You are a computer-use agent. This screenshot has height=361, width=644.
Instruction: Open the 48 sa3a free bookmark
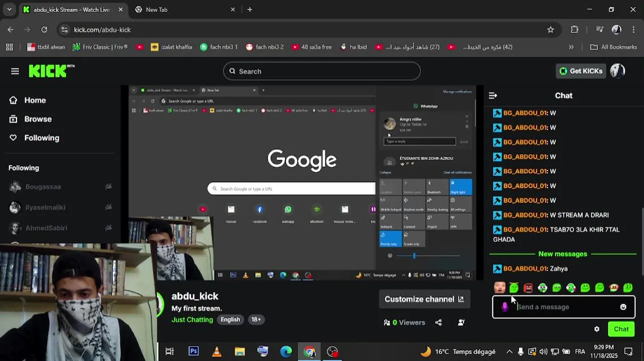[x=311, y=47]
